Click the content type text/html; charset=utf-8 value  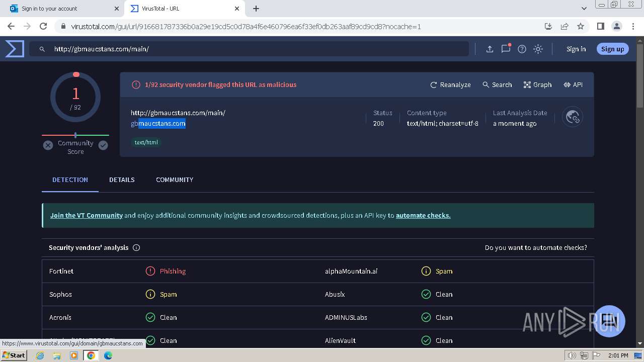click(443, 123)
